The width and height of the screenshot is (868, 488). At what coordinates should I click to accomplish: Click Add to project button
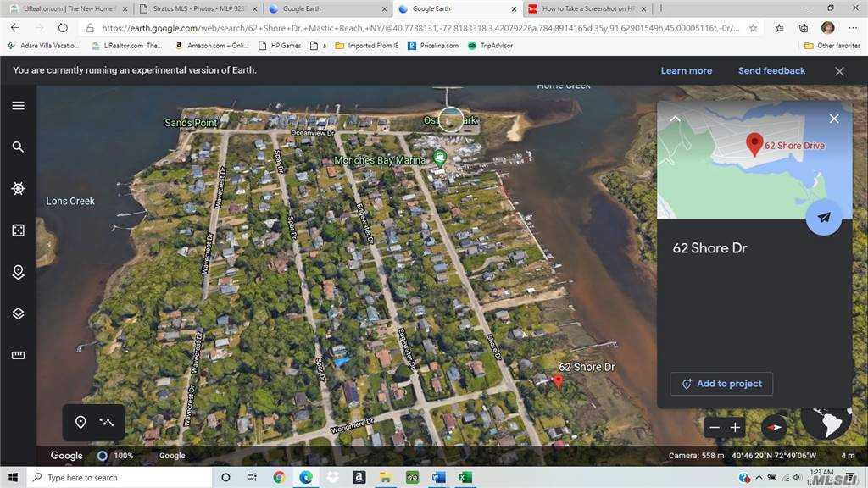[721, 384]
